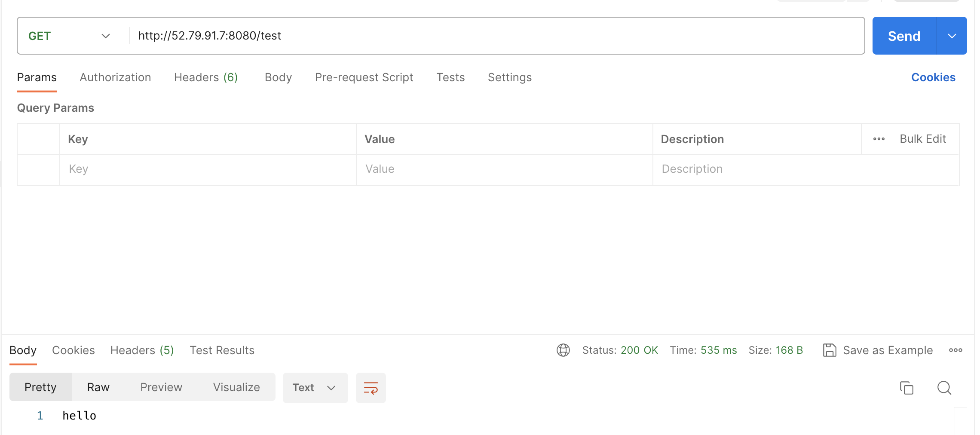Viewport: 980px width, 435px height.
Task: Select the Pretty view mode
Action: (40, 387)
